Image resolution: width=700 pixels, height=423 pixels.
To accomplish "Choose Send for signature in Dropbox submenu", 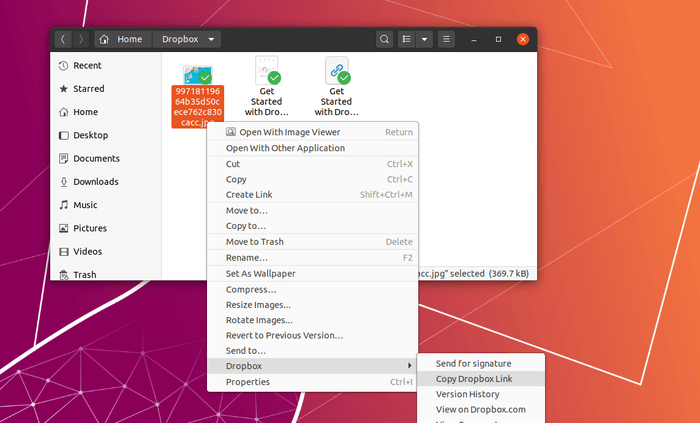I will pyautogui.click(x=481, y=364).
